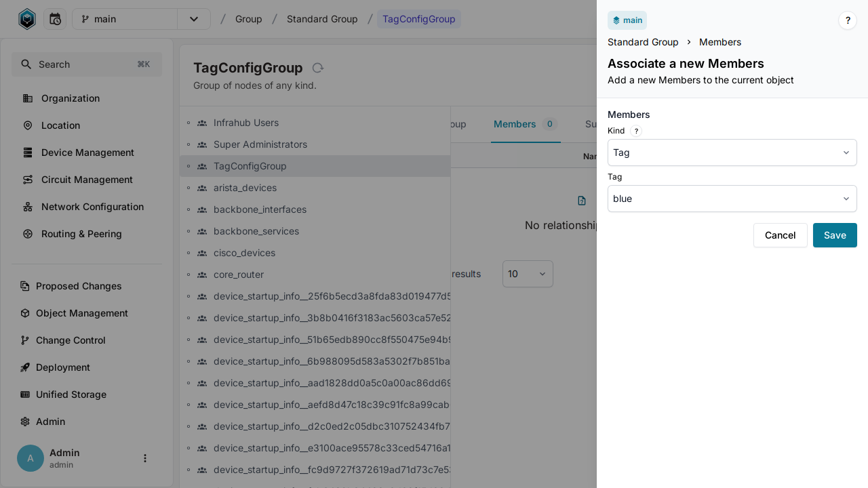Open Unified Storage section
Viewport: 868px width, 488px height.
[x=71, y=394]
